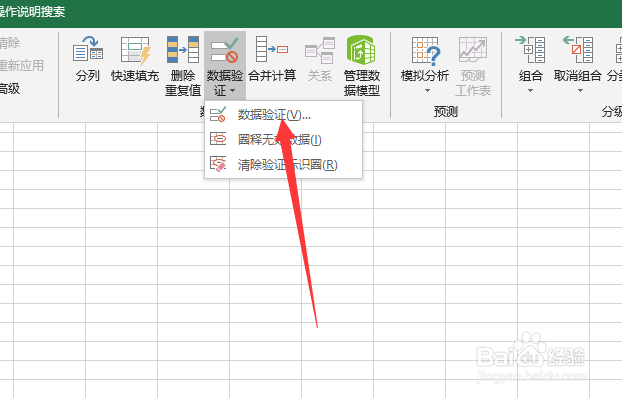Choose 清除验证标识圈(R) from the menu

click(283, 164)
